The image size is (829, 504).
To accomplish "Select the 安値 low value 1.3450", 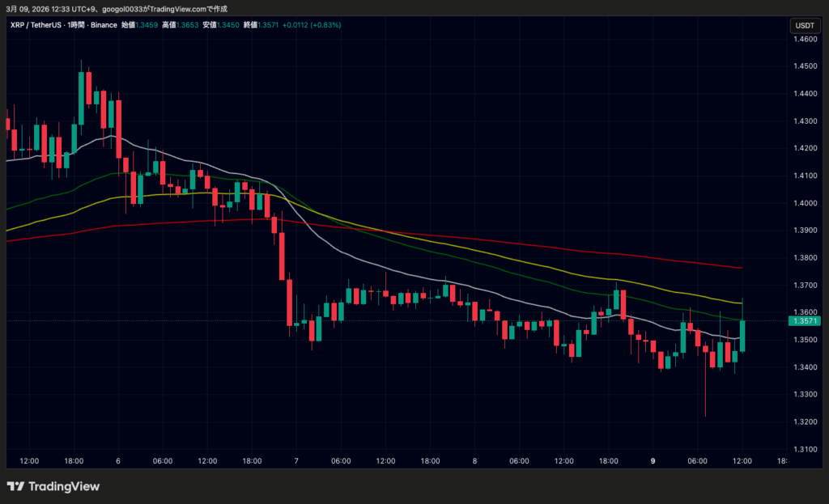I will pos(229,25).
